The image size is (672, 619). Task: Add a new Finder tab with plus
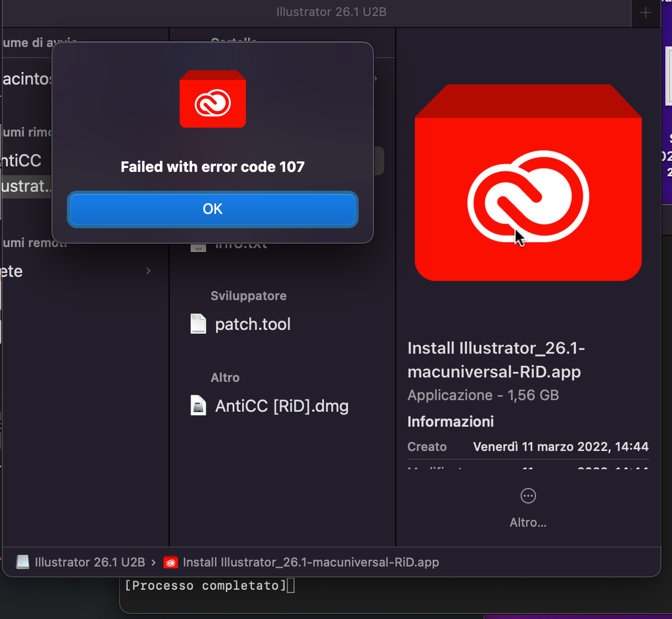[646, 13]
